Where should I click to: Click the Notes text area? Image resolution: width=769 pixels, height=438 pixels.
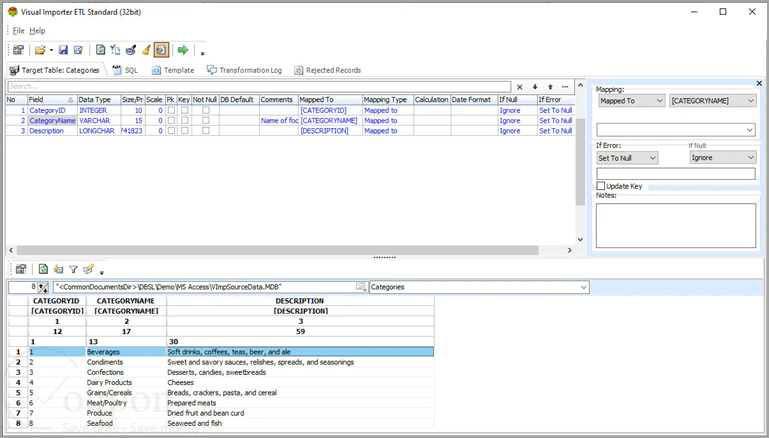676,226
